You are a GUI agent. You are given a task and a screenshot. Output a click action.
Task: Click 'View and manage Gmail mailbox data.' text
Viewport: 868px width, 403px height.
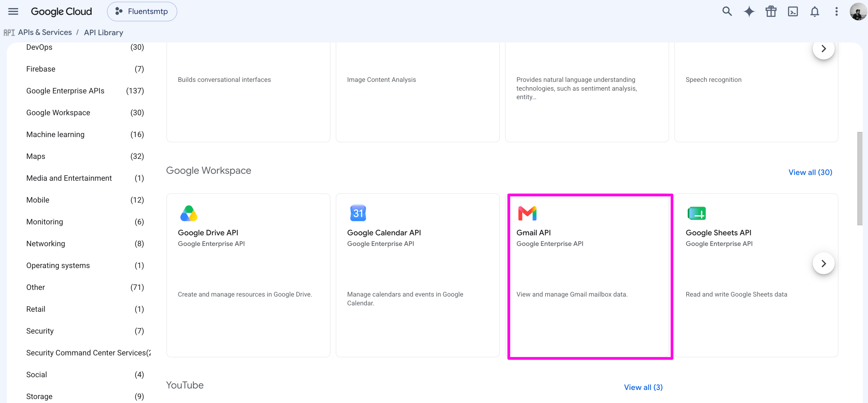pyautogui.click(x=572, y=294)
